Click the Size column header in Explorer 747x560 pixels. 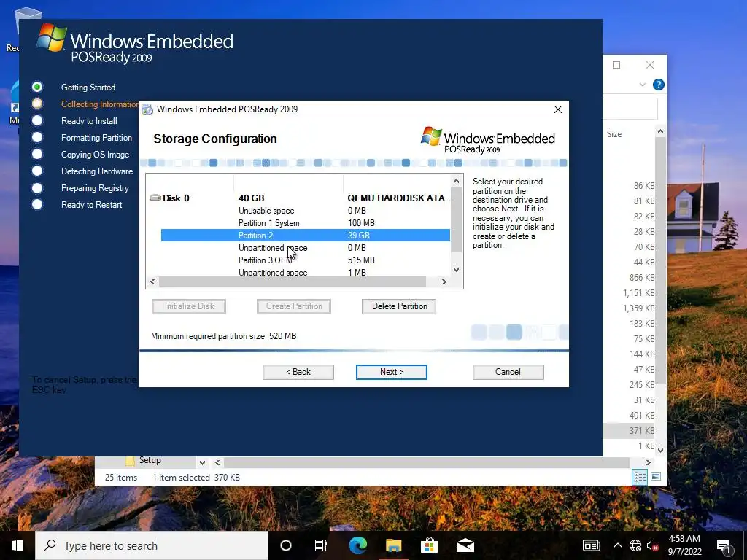[x=614, y=134]
